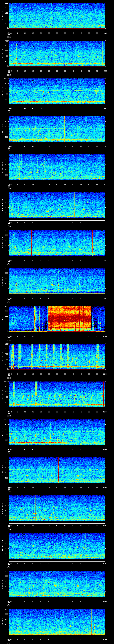Image resolution: width=114 pixels, height=644 pixels.
Task: Open the spectrogram panel starting at 18:14:00
Action: click(57, 508)
